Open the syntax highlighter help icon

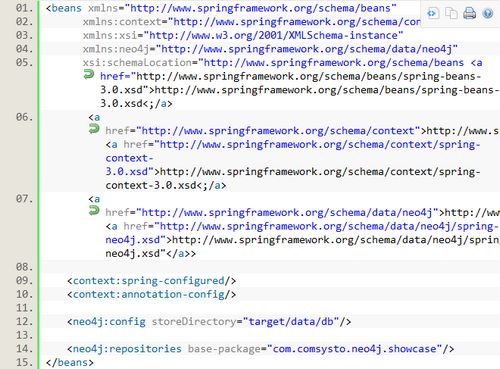[x=488, y=13]
